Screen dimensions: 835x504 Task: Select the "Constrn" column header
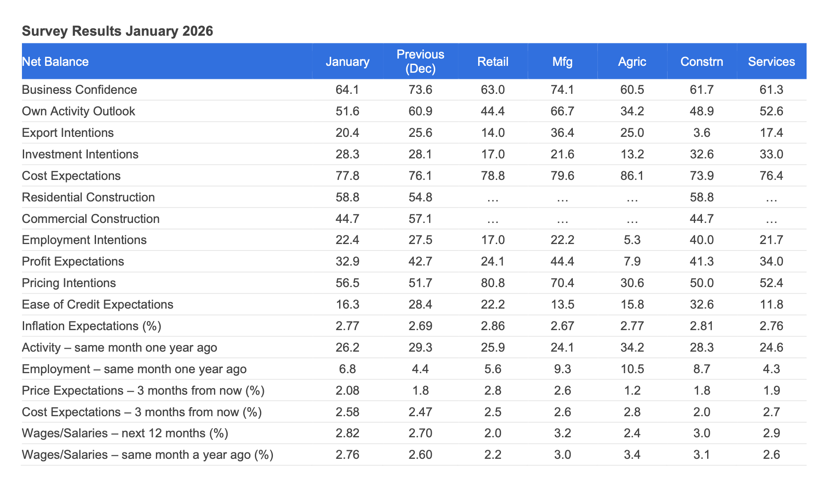click(702, 62)
